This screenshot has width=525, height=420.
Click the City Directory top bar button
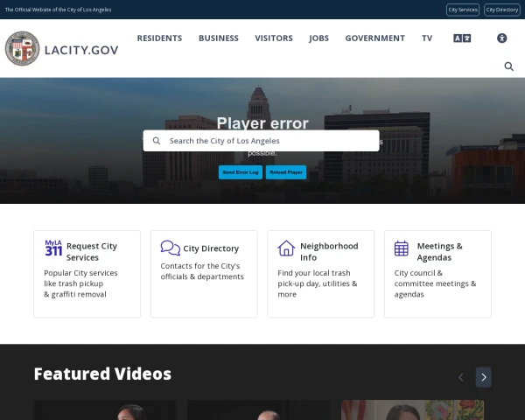(501, 10)
